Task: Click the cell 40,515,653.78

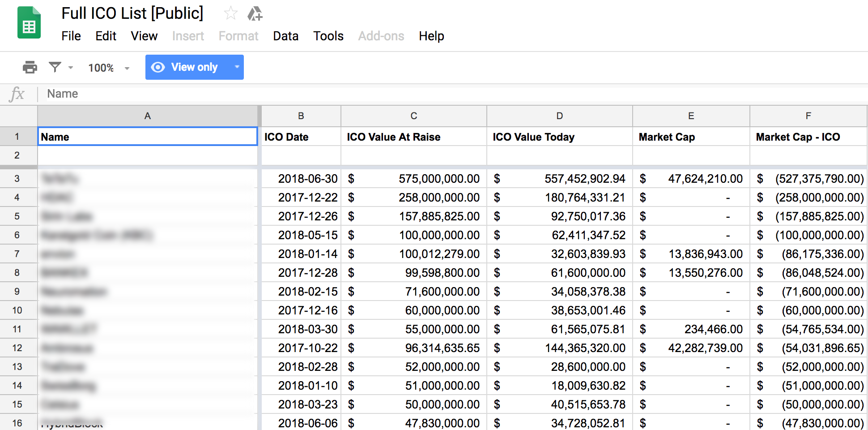Action: pyautogui.click(x=560, y=404)
